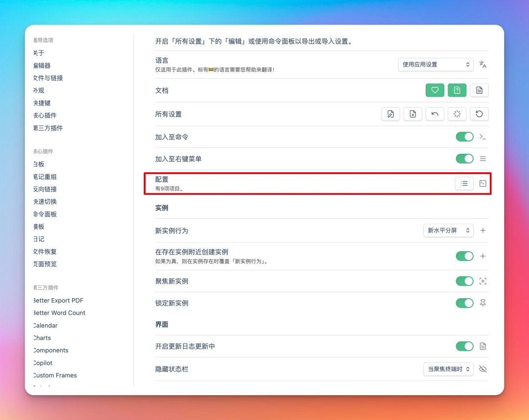
Task: Click the edit file icon in 所有设置
Action: point(391,114)
